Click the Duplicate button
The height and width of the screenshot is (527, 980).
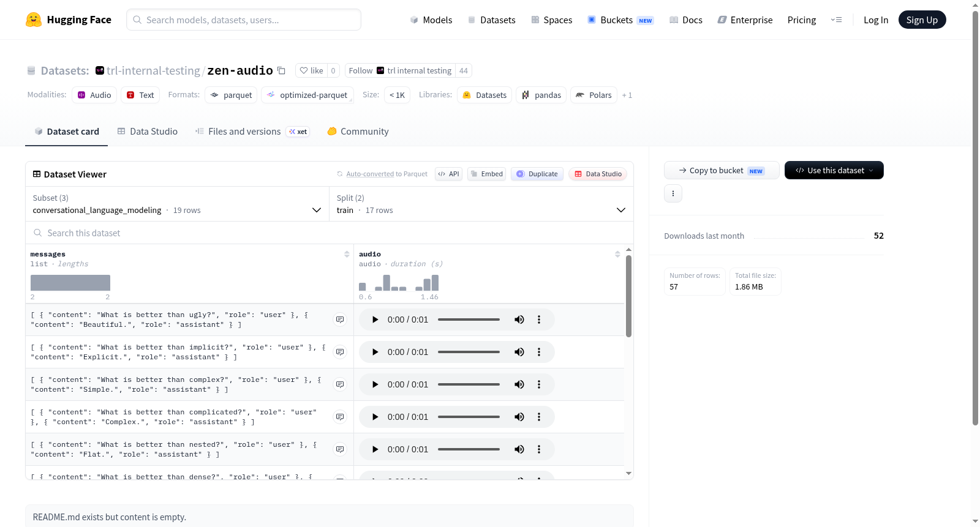[x=537, y=174]
